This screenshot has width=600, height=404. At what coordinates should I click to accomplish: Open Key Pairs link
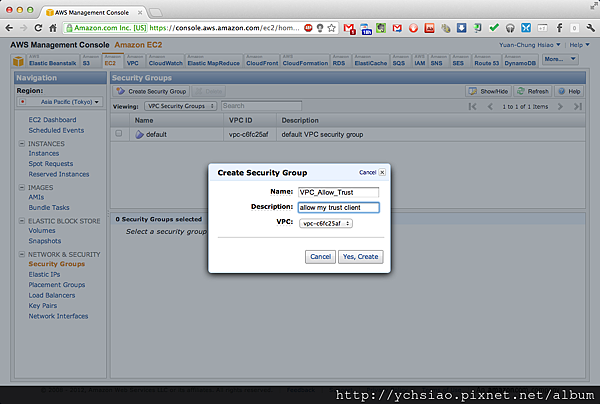42,306
